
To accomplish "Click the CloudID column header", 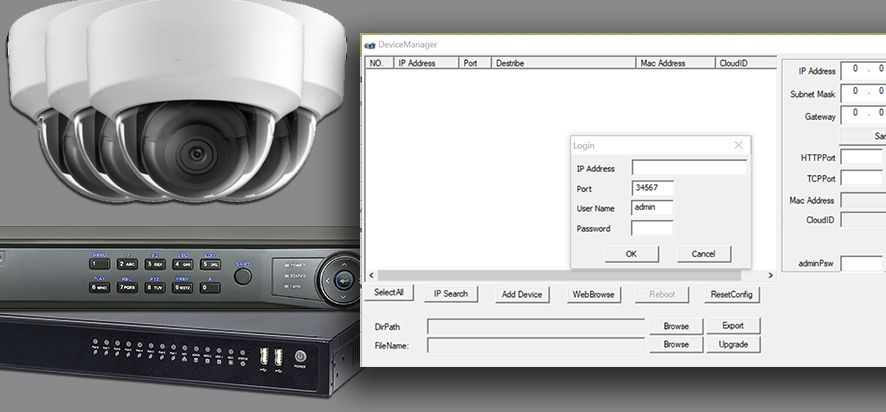I will click(x=746, y=63).
